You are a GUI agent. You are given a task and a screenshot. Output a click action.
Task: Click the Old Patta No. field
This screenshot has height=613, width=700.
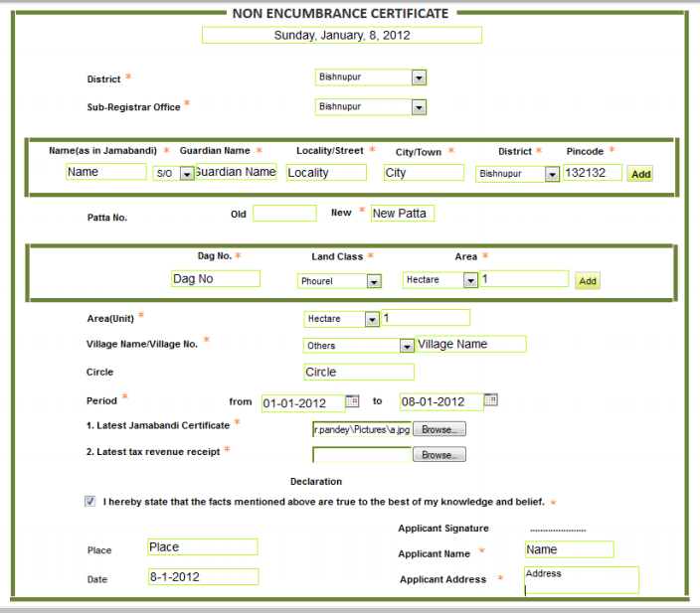284,214
